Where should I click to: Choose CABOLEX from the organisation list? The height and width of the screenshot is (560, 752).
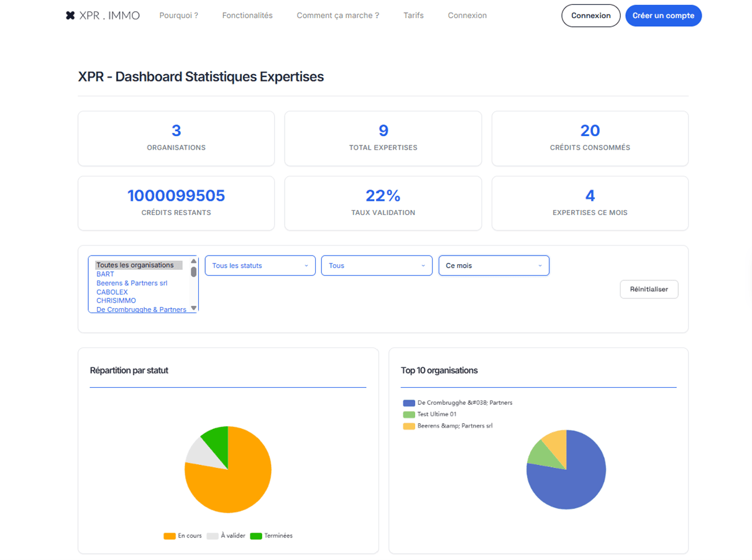(x=112, y=292)
